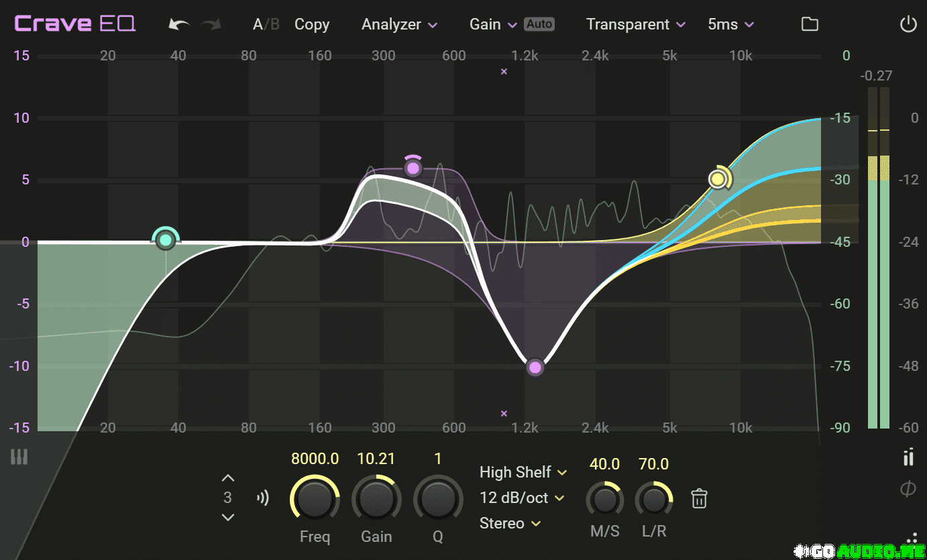This screenshot has height=560, width=927.
Task: Click the Gain knob
Action: pyautogui.click(x=376, y=500)
